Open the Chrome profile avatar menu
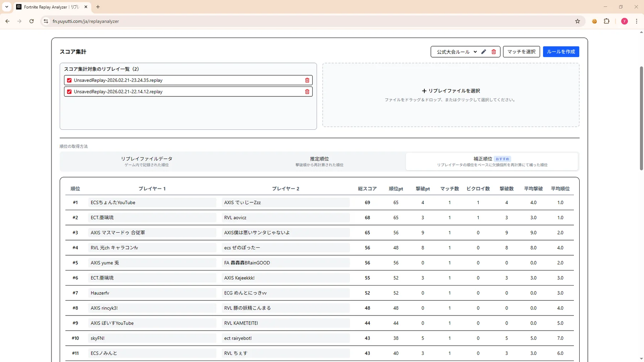 (624, 21)
